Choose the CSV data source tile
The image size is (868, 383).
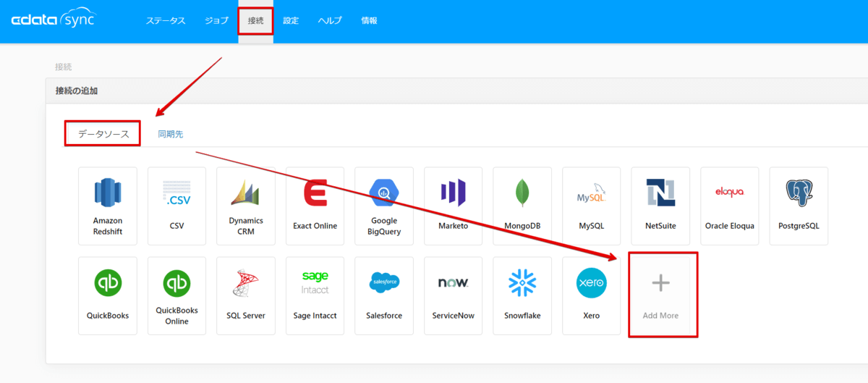(x=176, y=206)
